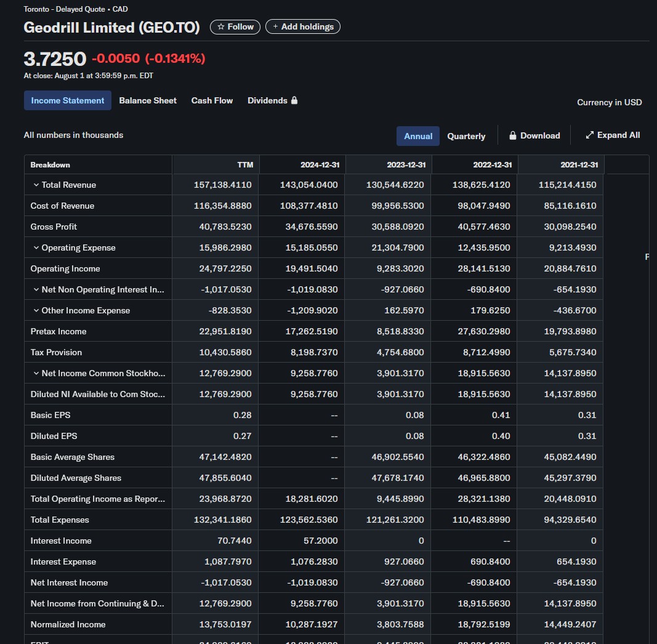Screen dimensions: 657x644
Task: Click the Basic Average Shares row label
Action: 73,457
